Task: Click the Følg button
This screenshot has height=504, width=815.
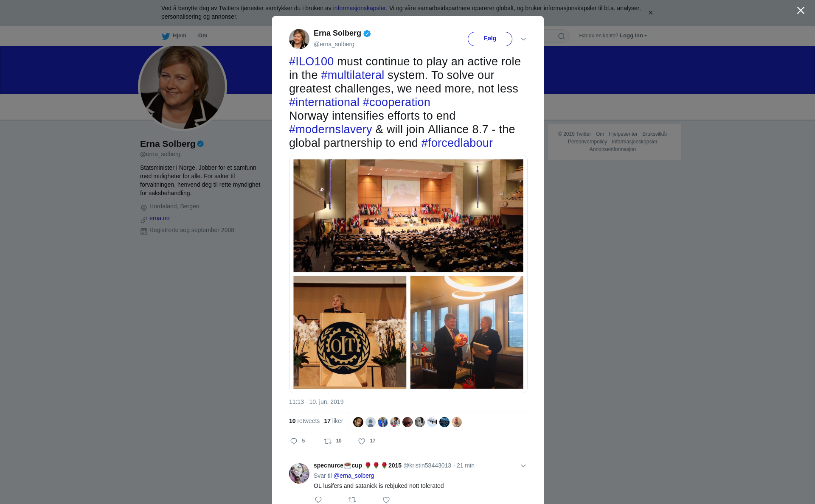Action: 490,39
